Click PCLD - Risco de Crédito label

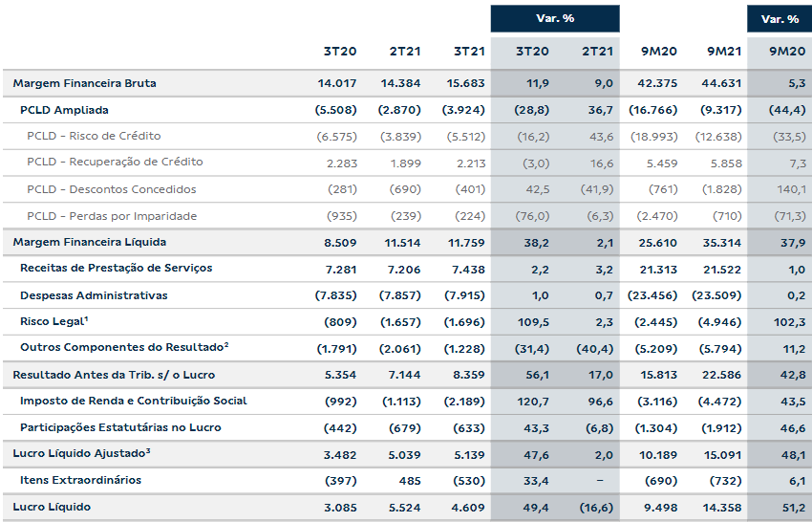[94, 137]
